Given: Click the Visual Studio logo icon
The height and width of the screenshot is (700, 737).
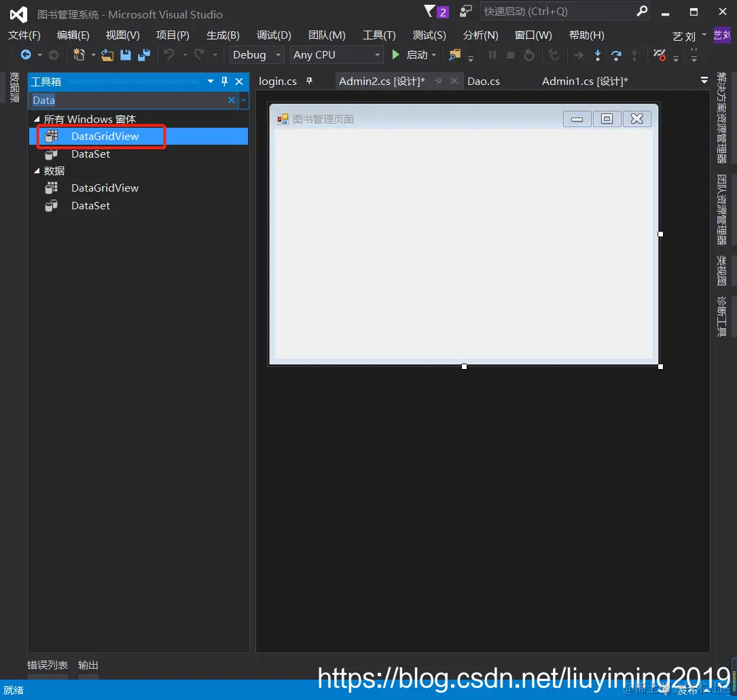Looking at the screenshot, I should (x=18, y=14).
